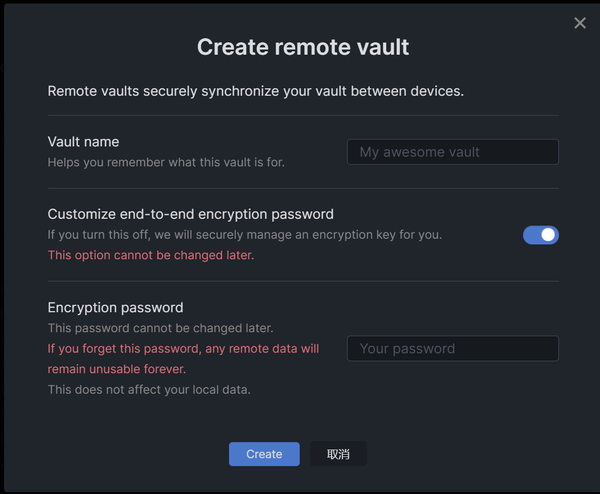
Task: Click the divider line below Vault name section
Action: (x=303, y=188)
